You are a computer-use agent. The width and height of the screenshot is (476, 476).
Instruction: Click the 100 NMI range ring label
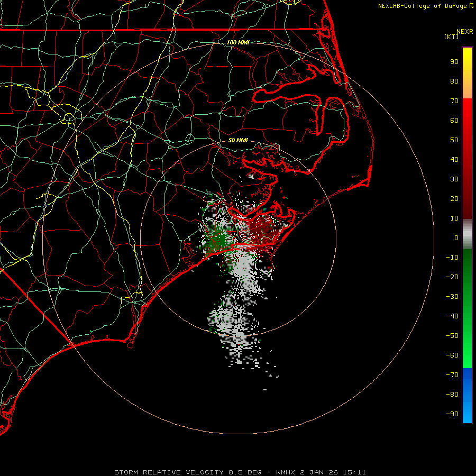pyautogui.click(x=238, y=42)
